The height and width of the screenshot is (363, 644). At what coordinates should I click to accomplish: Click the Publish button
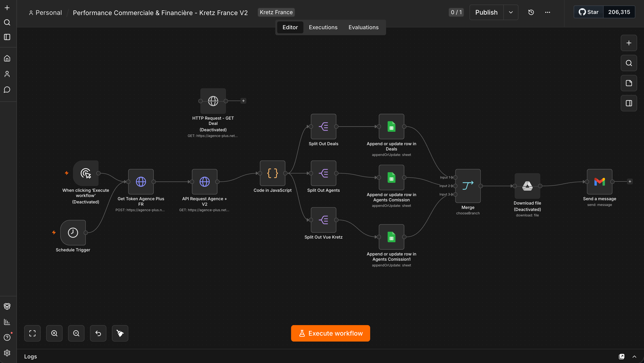486,12
